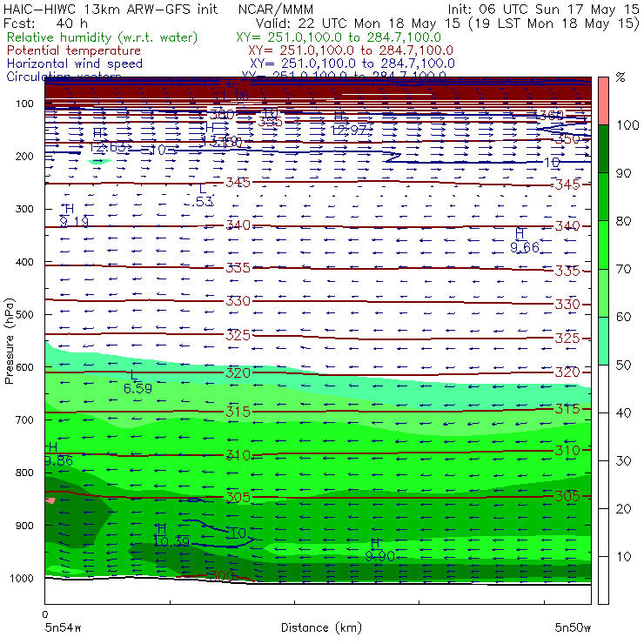The height and width of the screenshot is (644, 644).
Task: Click the '5n50w' end coordinate label
Action: click(573, 627)
